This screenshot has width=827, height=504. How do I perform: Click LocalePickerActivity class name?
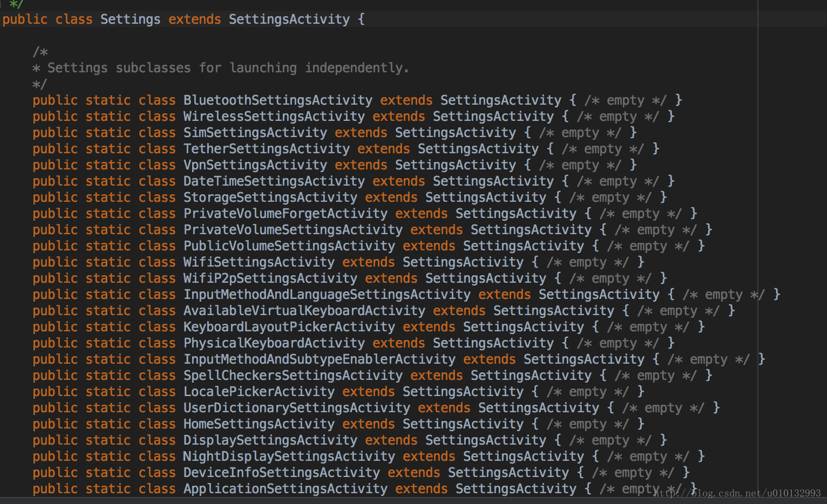[259, 392]
